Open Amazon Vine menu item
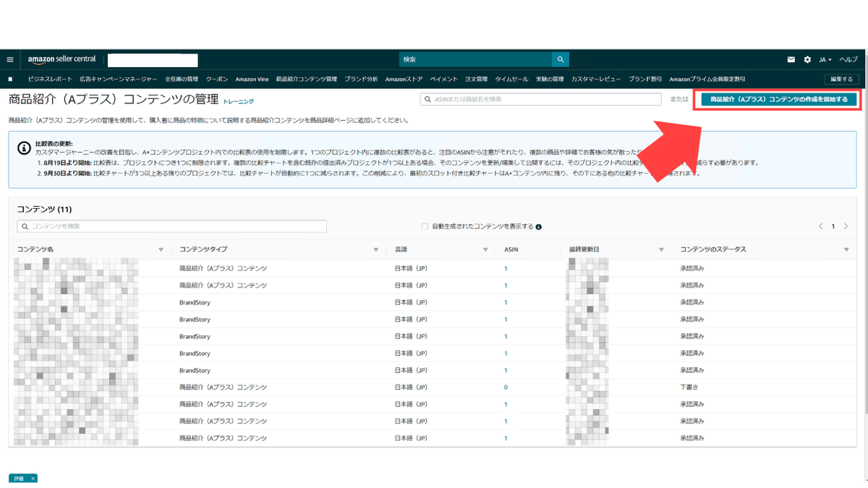Screen dimensions: 868x488 pos(252,79)
